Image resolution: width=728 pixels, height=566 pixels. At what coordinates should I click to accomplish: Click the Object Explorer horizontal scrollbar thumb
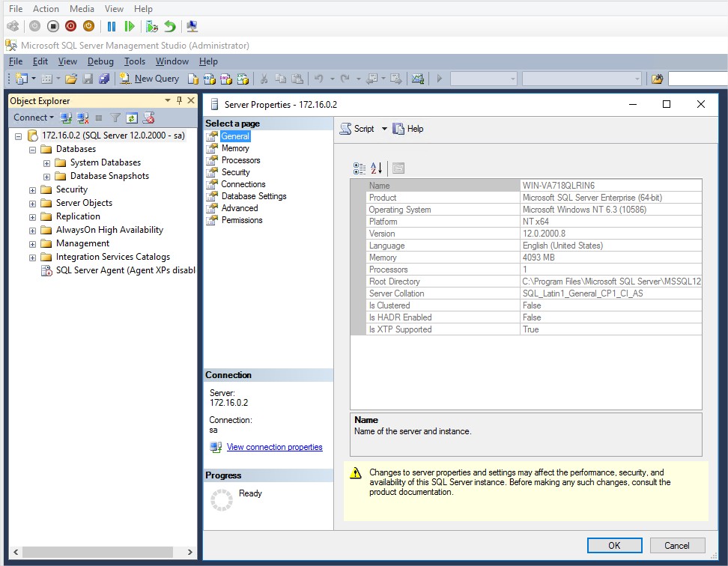click(x=97, y=552)
